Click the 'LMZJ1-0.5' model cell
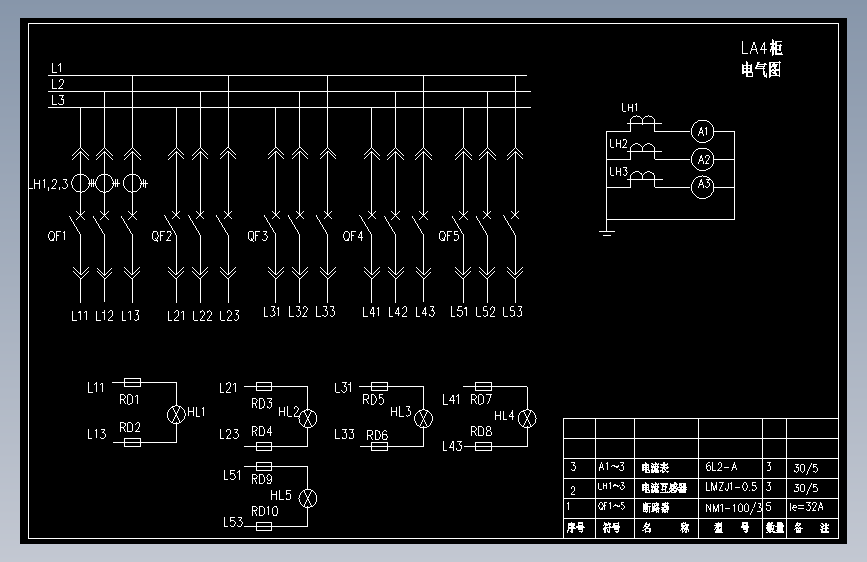867x562 pixels. (x=731, y=487)
